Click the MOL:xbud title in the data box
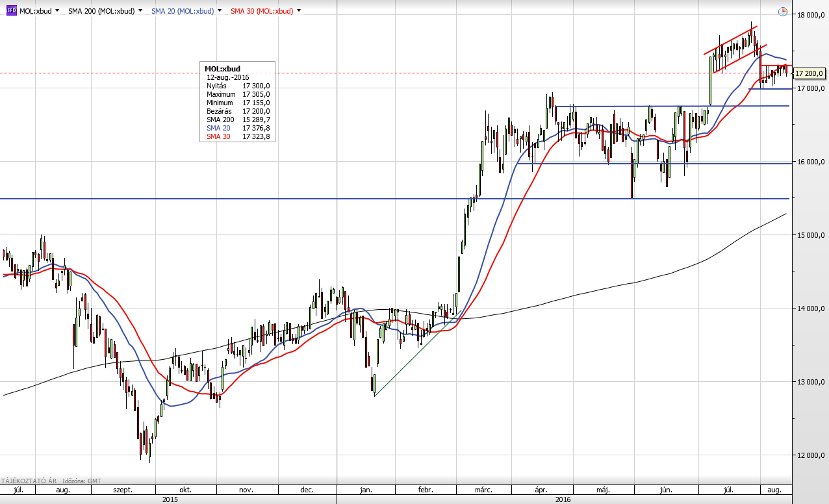 point(222,68)
